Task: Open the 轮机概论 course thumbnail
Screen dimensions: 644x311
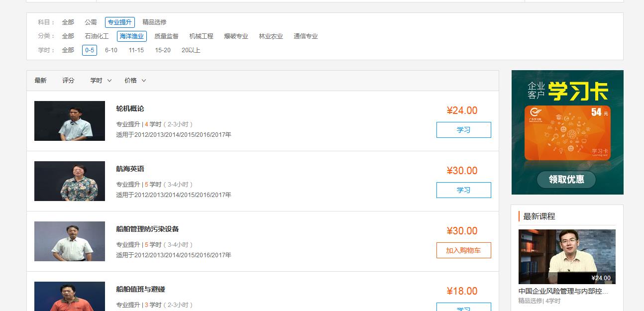Action: (70, 121)
